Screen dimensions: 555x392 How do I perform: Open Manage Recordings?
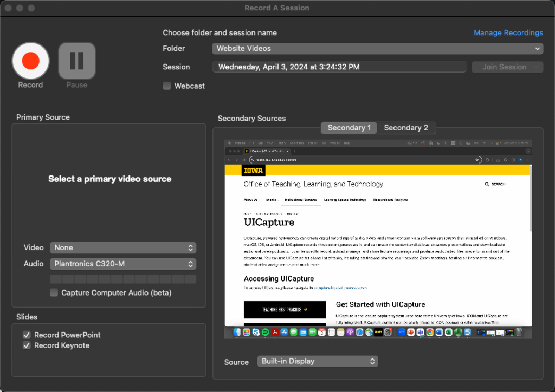(x=508, y=32)
